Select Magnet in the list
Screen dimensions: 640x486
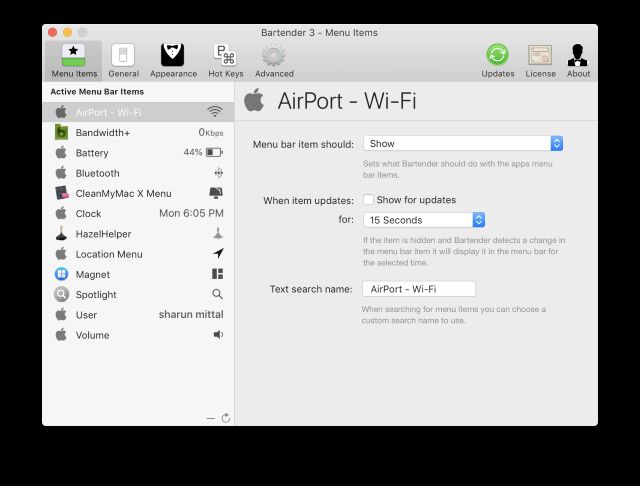(138, 274)
